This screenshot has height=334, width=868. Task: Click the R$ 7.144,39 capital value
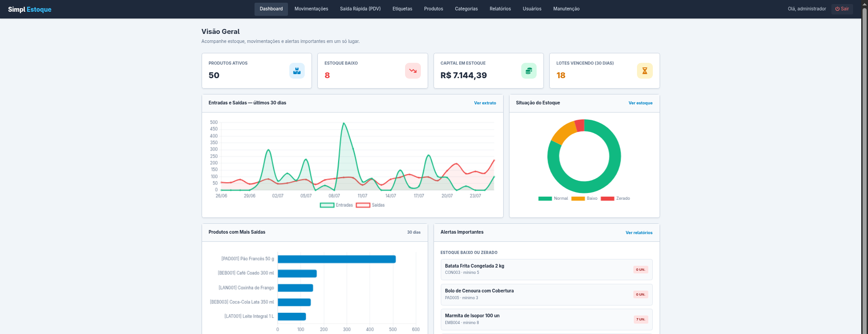(464, 75)
